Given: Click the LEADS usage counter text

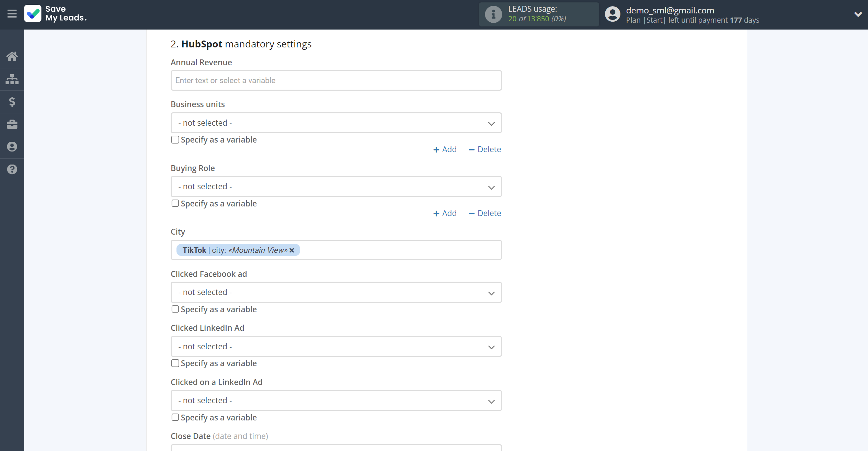Looking at the screenshot, I should (537, 19).
